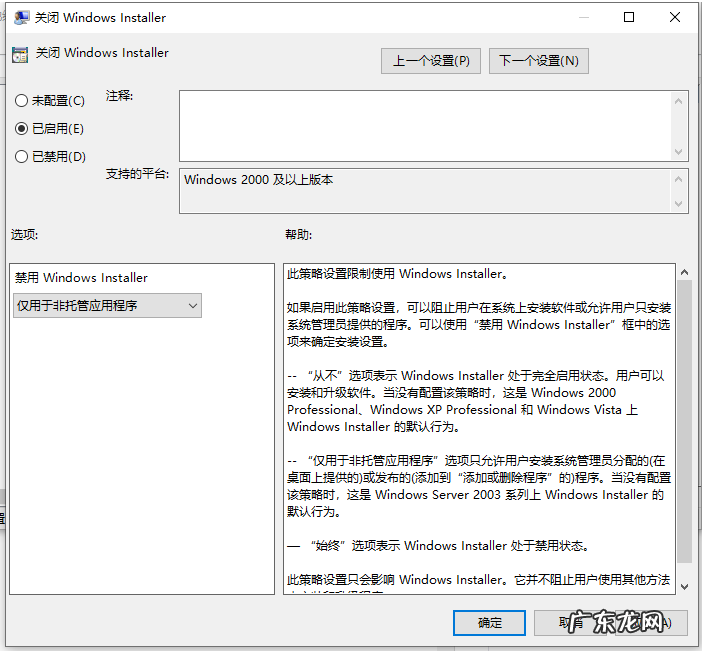This screenshot has height=651, width=702.
Task: Click the policy setting icon beside heading
Action: (20, 55)
